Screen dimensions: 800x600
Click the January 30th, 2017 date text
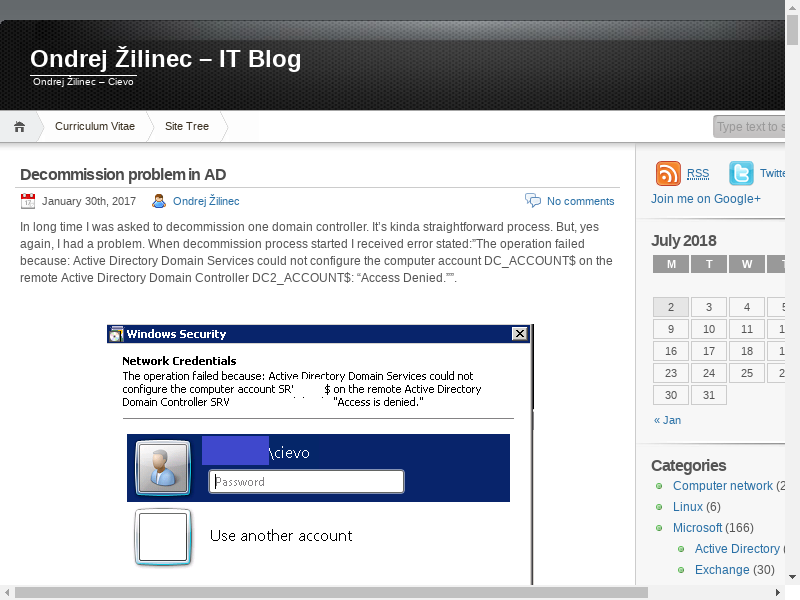[x=89, y=201]
